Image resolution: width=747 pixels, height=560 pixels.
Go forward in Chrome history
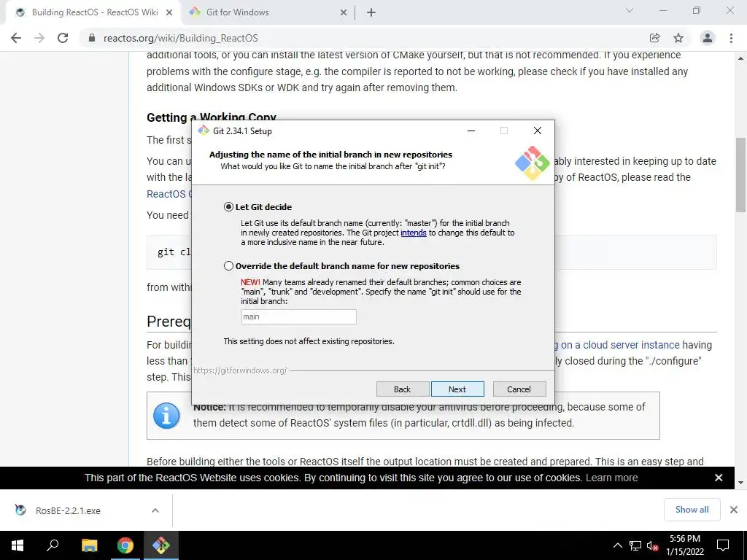(x=39, y=38)
